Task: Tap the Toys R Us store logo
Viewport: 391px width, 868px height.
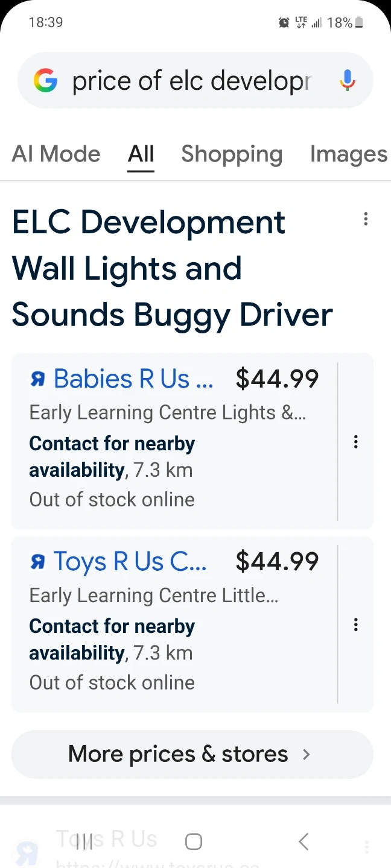Action: 38,562
